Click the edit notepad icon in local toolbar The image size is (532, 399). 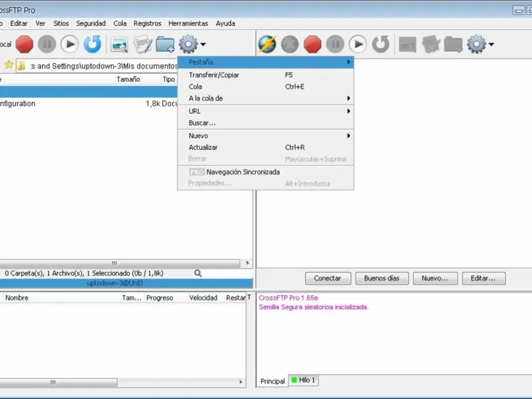142,45
